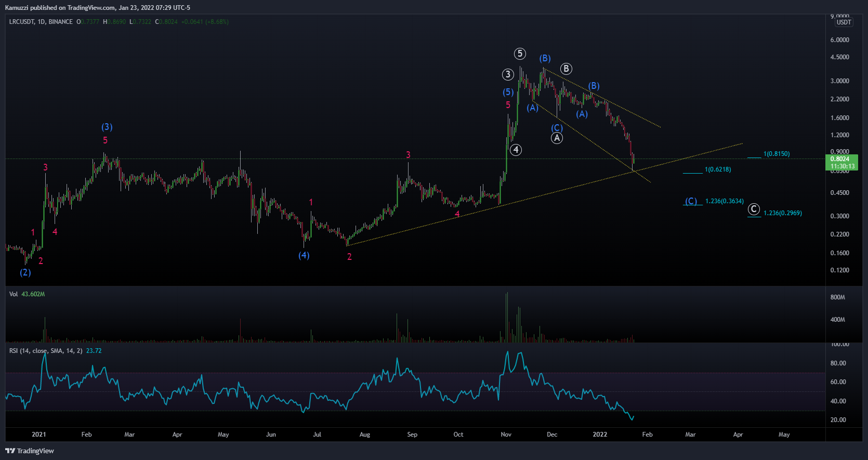
Task: Select the circled B wave label
Action: pos(566,69)
